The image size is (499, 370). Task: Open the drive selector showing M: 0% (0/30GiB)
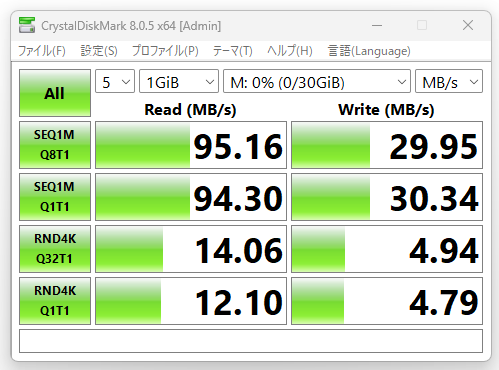[317, 81]
